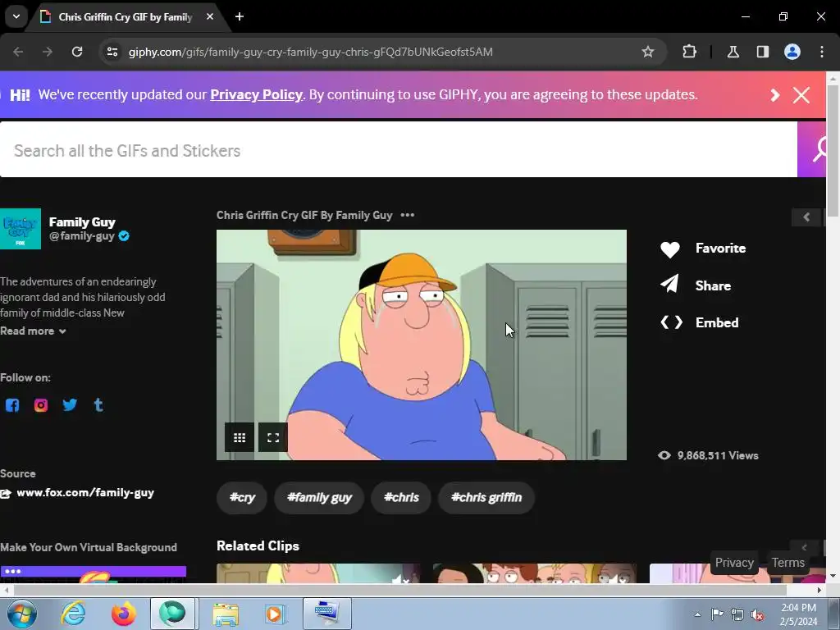This screenshot has width=840, height=630.
Task: Toggle the browser side panel icon
Action: point(763,52)
